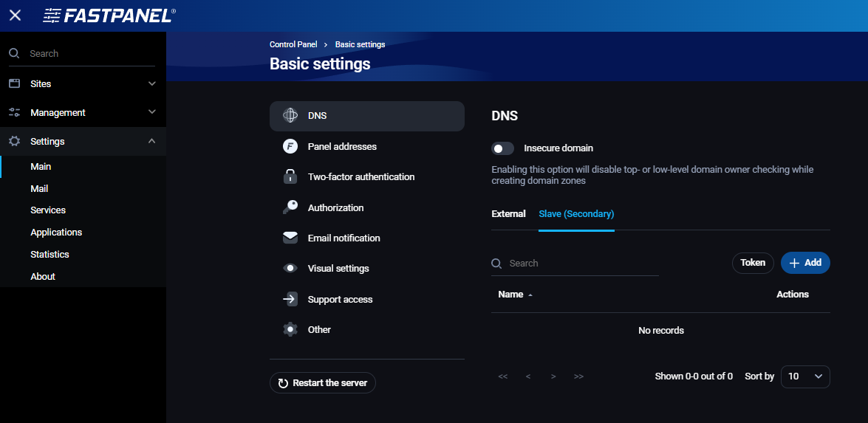Click the Authorization key icon
The height and width of the screenshot is (423, 868).
click(290, 208)
